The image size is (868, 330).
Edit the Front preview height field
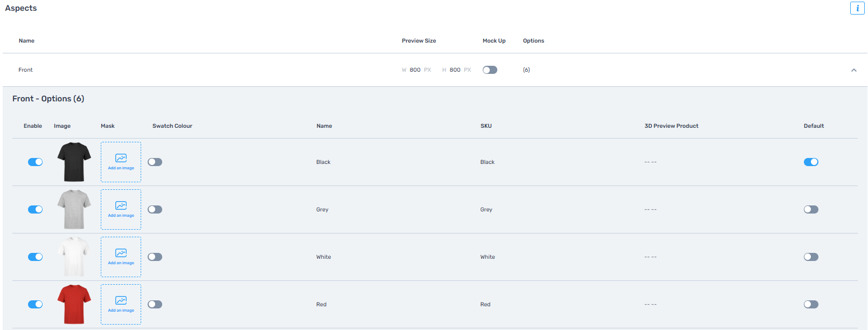click(455, 70)
